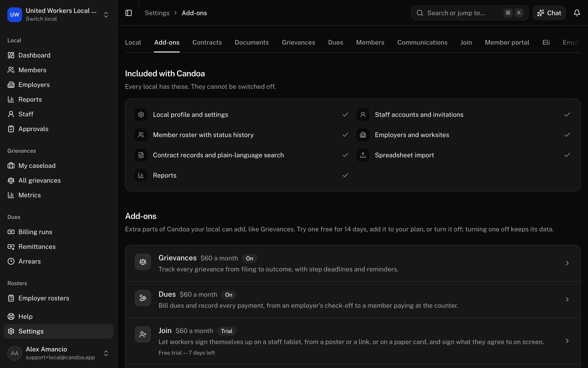Image resolution: width=588 pixels, height=368 pixels.
Task: Open the Chat button
Action: 549,13
